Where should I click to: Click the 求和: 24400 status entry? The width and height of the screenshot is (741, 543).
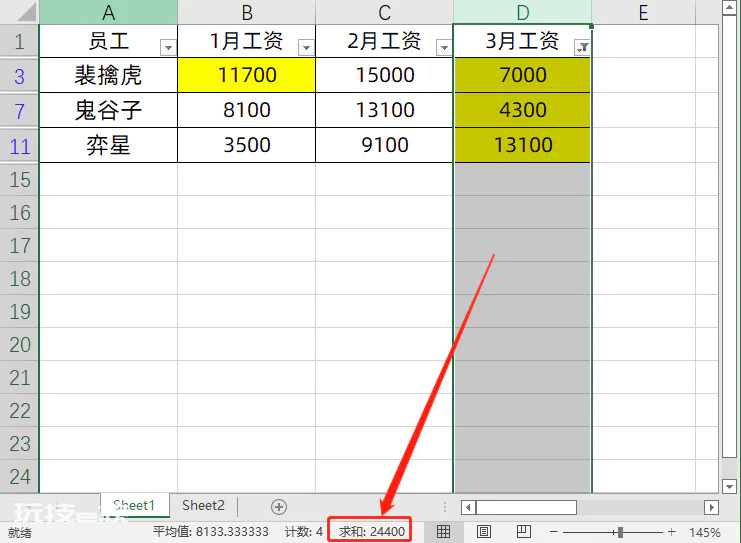(371, 532)
